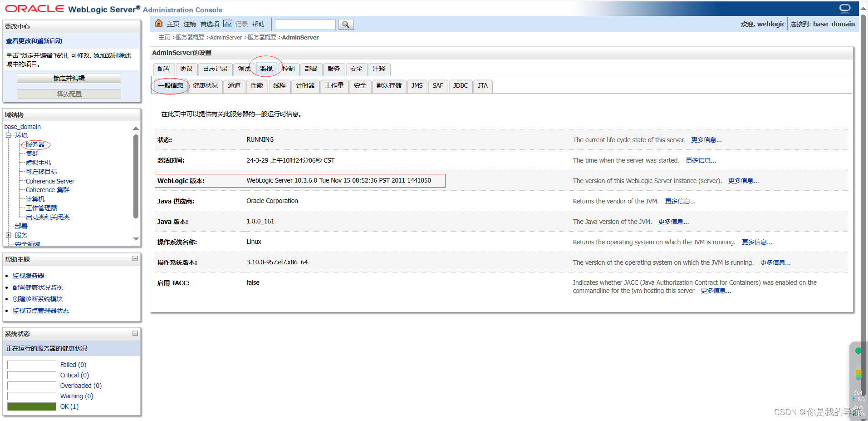
Task: Open 监视服务器 help topic
Action: click(x=29, y=276)
